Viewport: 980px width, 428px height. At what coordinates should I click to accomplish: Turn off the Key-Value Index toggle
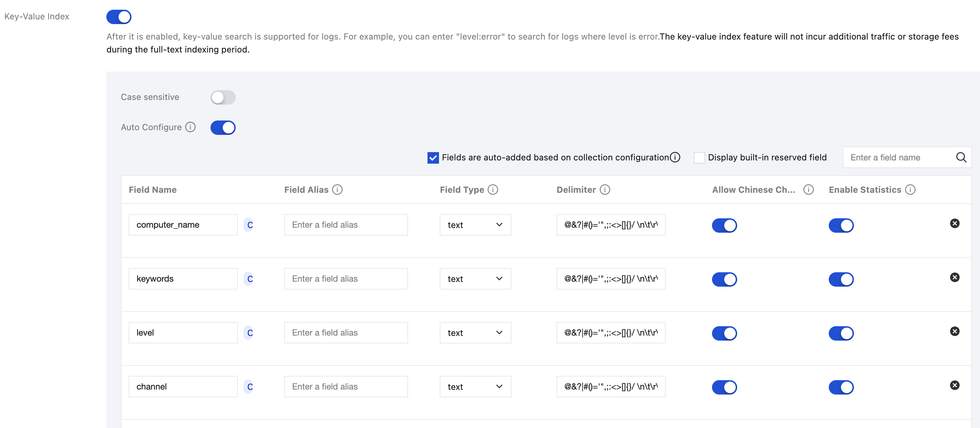pyautogui.click(x=119, y=17)
